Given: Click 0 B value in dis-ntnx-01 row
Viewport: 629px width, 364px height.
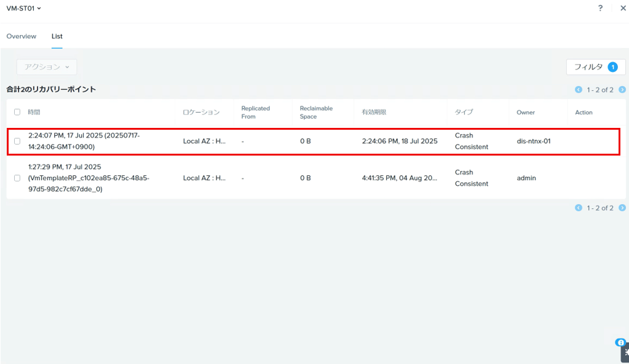Looking at the screenshot, I should pos(305,141).
